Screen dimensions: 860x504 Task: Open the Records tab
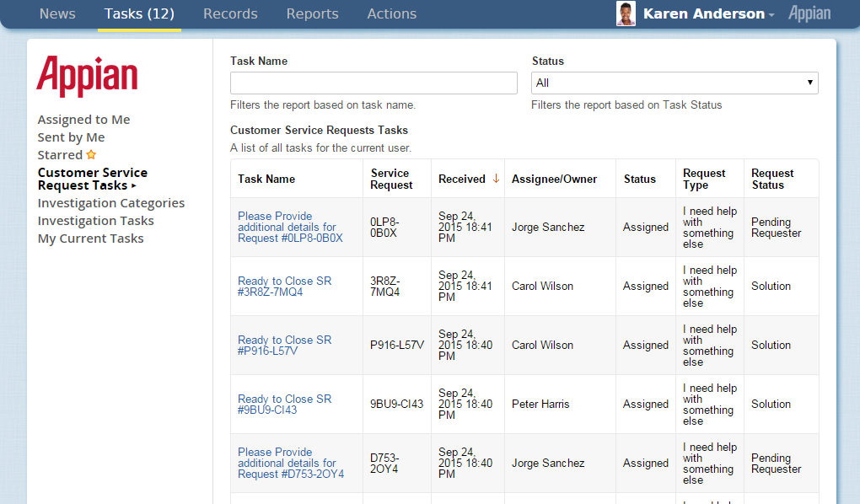pos(230,13)
